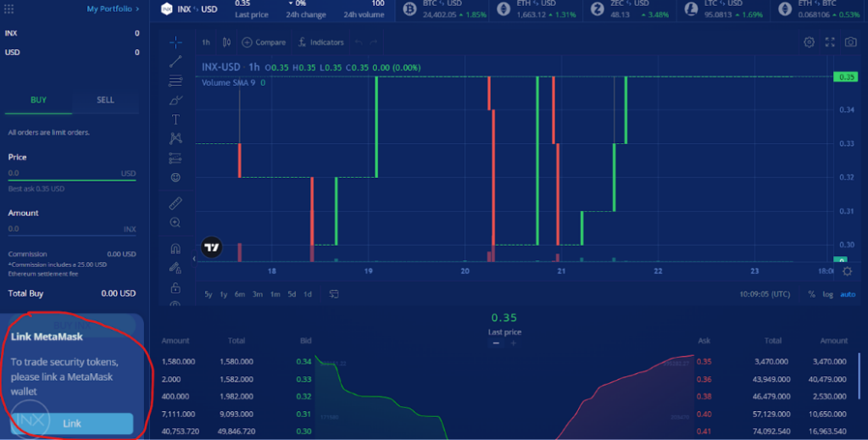Focus the Price input field
The image size is (868, 440).
(72, 173)
